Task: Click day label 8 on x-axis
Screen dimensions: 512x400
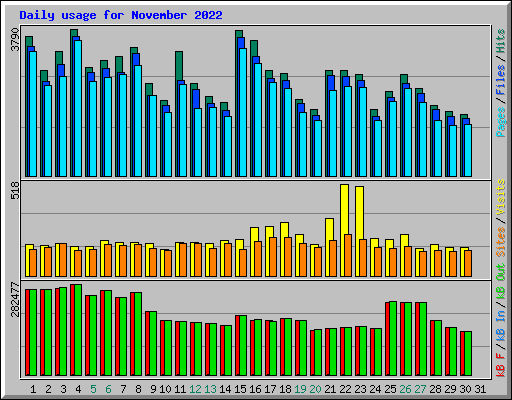Action: click(138, 389)
